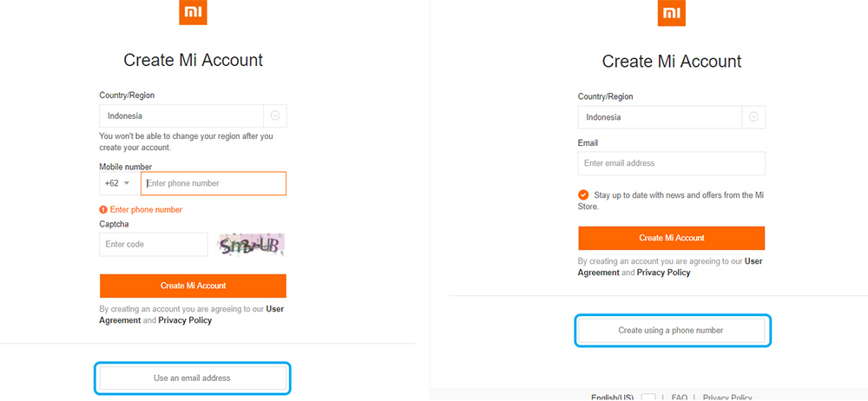
Task: Switch to "Use an email address"
Action: coord(193,378)
